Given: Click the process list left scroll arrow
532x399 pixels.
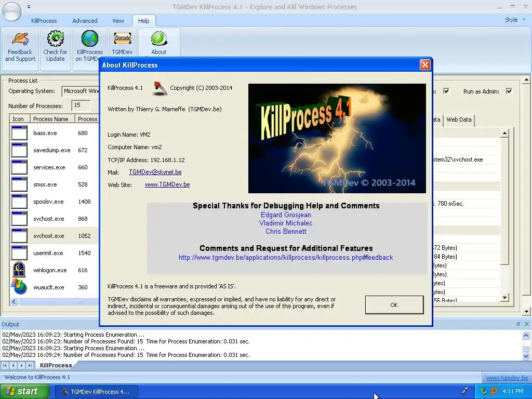Looking at the screenshot, I should pyautogui.click(x=14, y=301).
